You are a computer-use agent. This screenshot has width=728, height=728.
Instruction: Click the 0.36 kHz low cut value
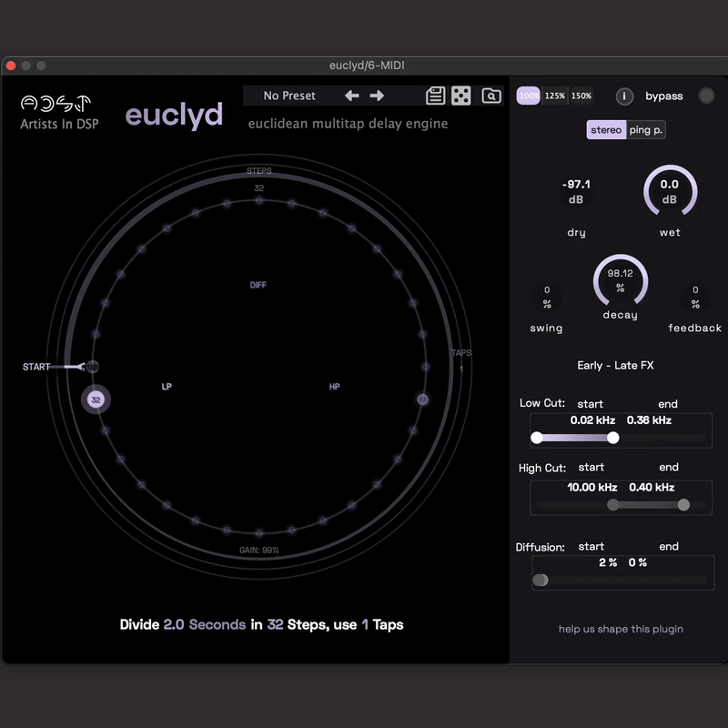(649, 420)
